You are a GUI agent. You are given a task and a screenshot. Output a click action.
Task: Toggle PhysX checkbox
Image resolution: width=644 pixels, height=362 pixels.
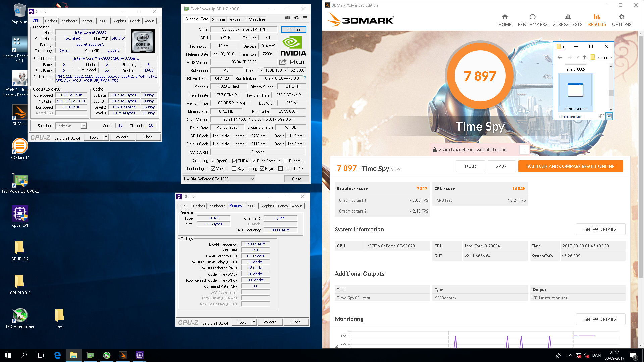262,169
